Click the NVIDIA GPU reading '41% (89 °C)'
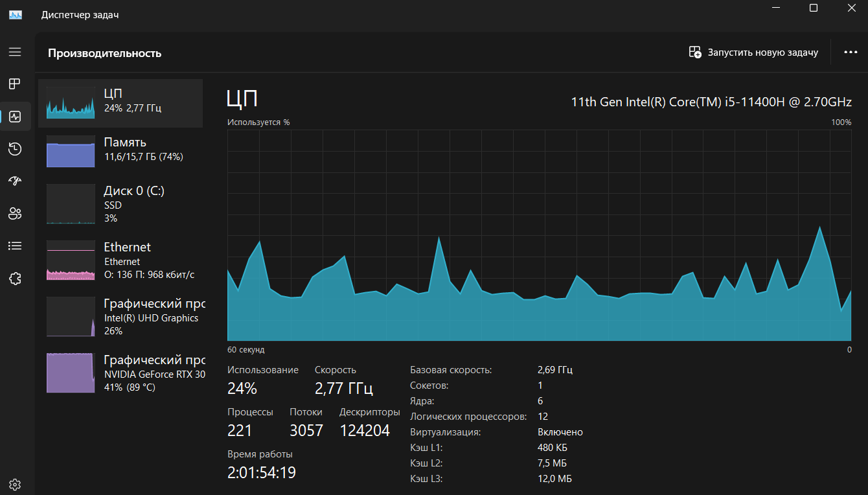 pos(130,387)
